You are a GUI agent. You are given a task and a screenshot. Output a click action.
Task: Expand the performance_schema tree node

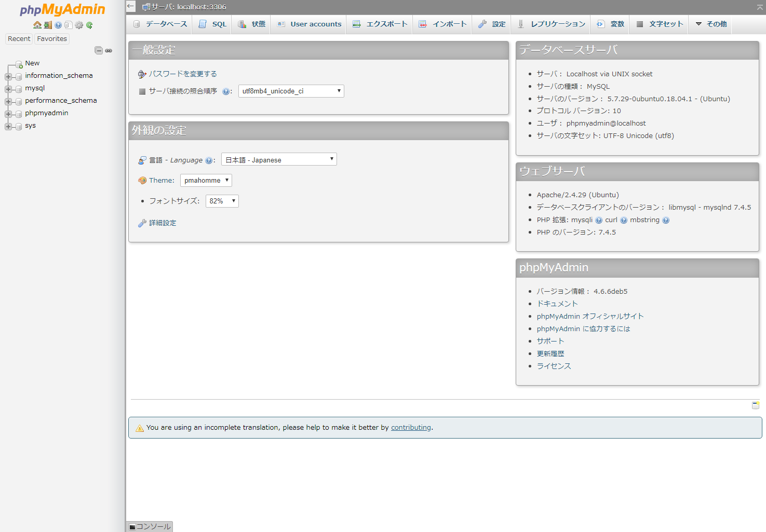click(x=8, y=101)
